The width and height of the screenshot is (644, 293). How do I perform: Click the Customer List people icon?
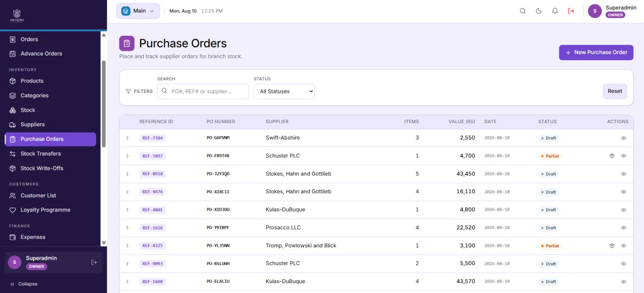13,196
